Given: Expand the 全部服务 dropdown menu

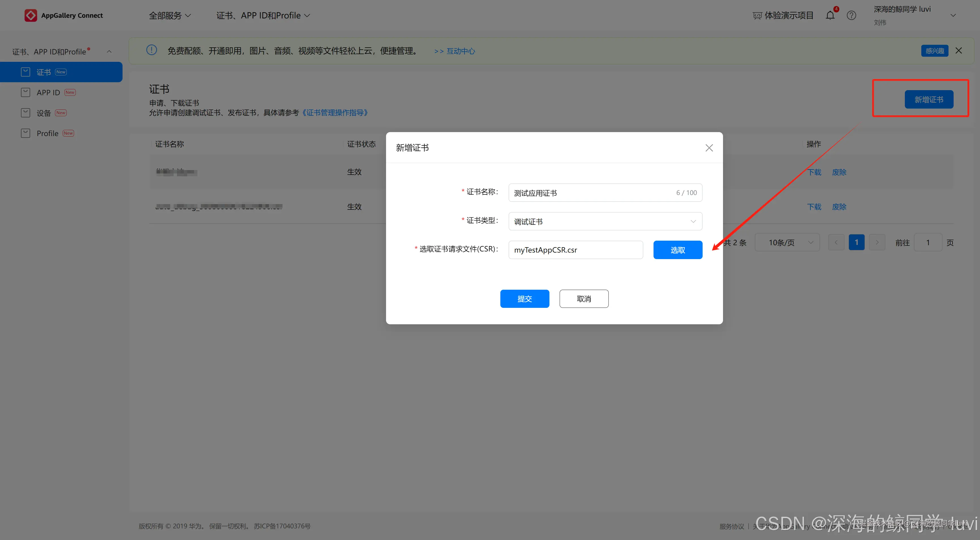Looking at the screenshot, I should (170, 16).
